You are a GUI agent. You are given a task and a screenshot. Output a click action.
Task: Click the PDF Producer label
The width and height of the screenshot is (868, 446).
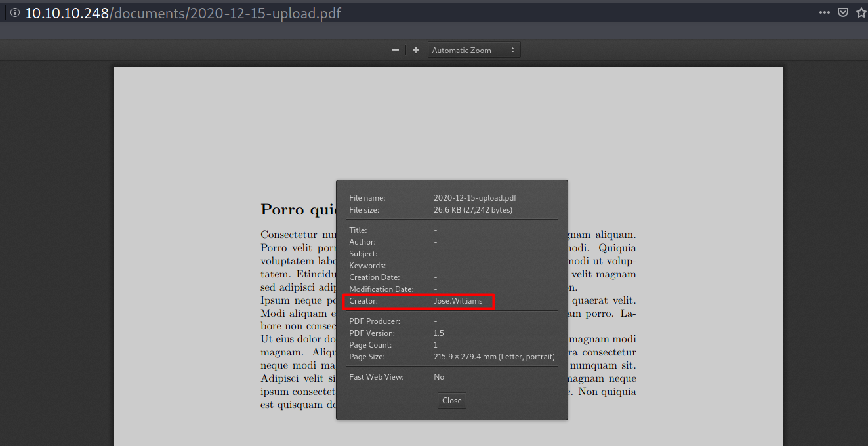click(x=375, y=321)
